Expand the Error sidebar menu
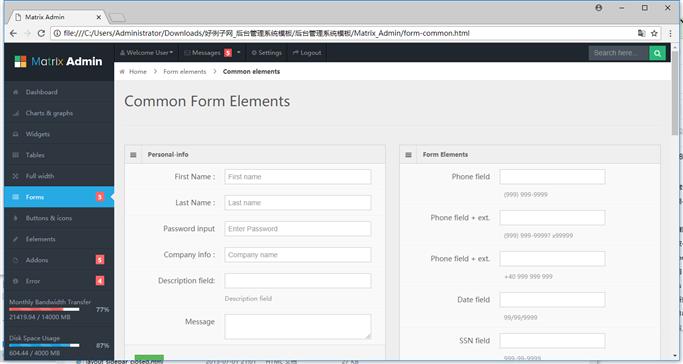683x364 pixels. 59,281
